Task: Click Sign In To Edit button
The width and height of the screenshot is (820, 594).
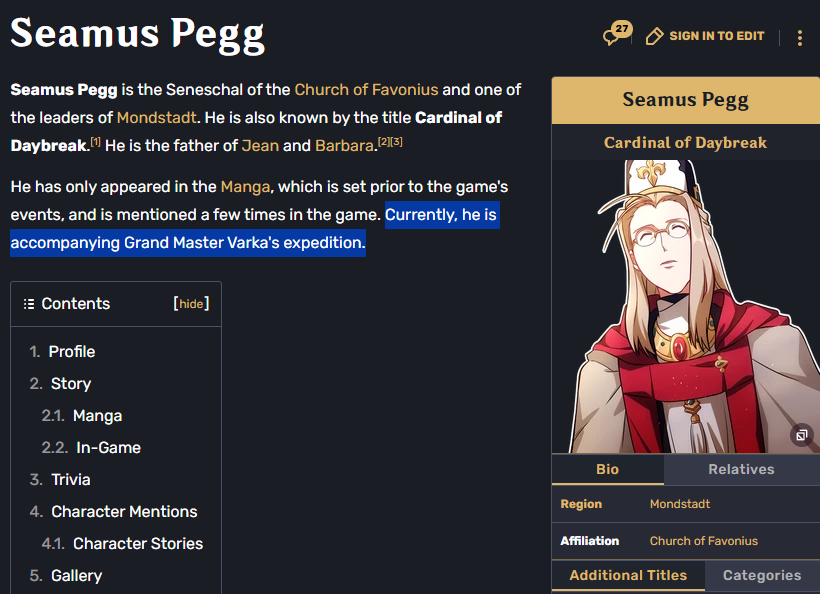Action: pos(705,36)
